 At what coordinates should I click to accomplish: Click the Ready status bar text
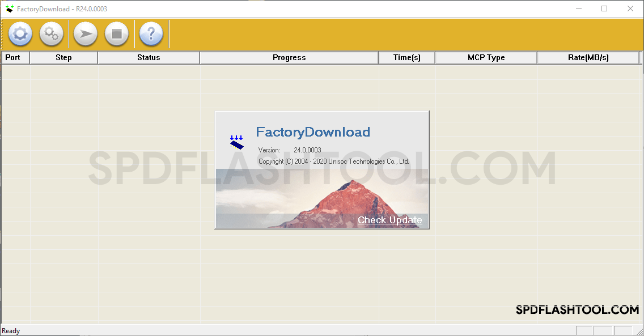coord(11,331)
